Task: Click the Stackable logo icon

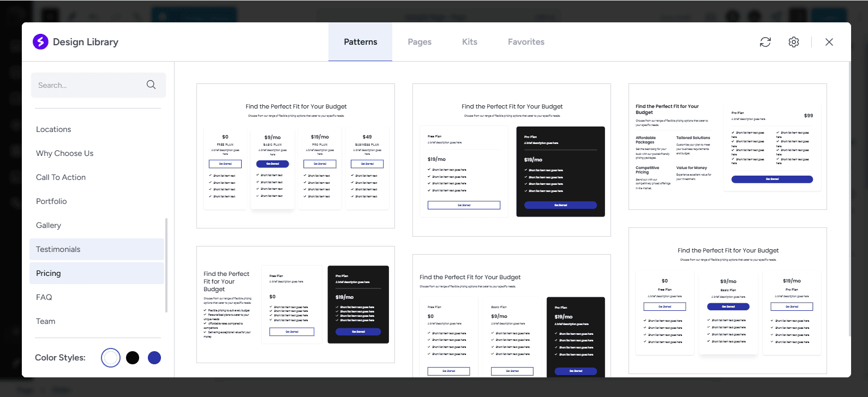Action: click(x=40, y=42)
